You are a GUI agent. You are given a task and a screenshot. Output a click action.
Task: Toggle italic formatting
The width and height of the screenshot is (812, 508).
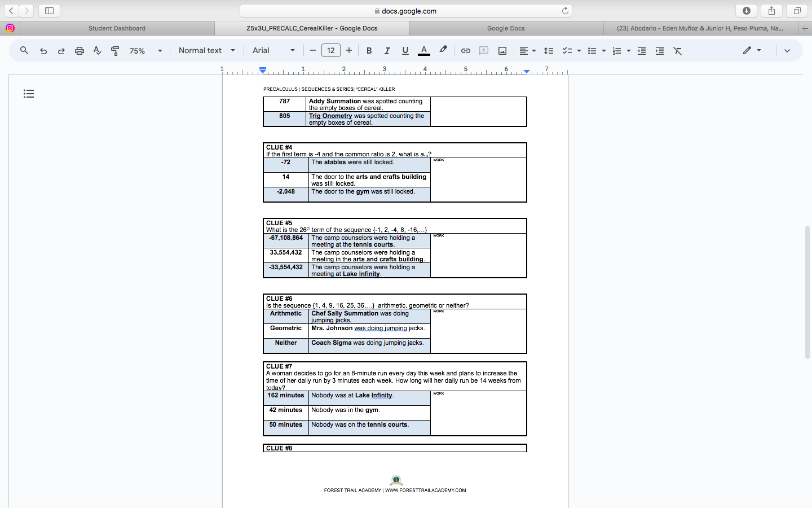point(387,50)
